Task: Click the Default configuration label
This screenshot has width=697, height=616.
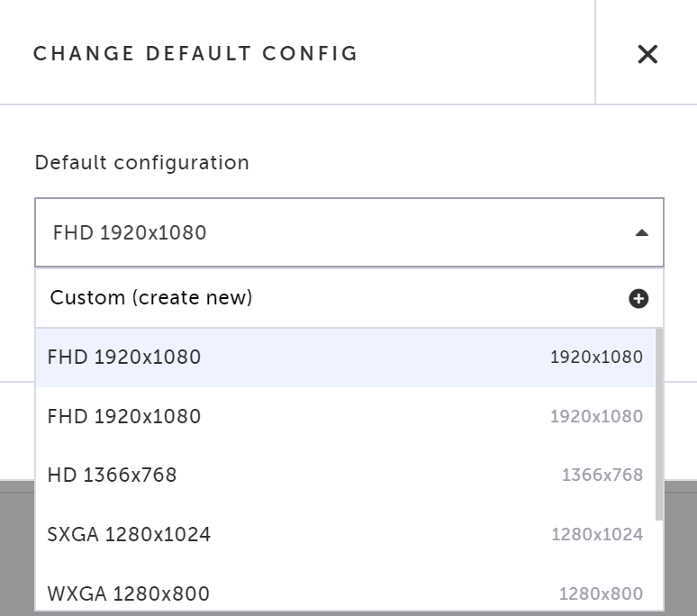Action: tap(141, 163)
